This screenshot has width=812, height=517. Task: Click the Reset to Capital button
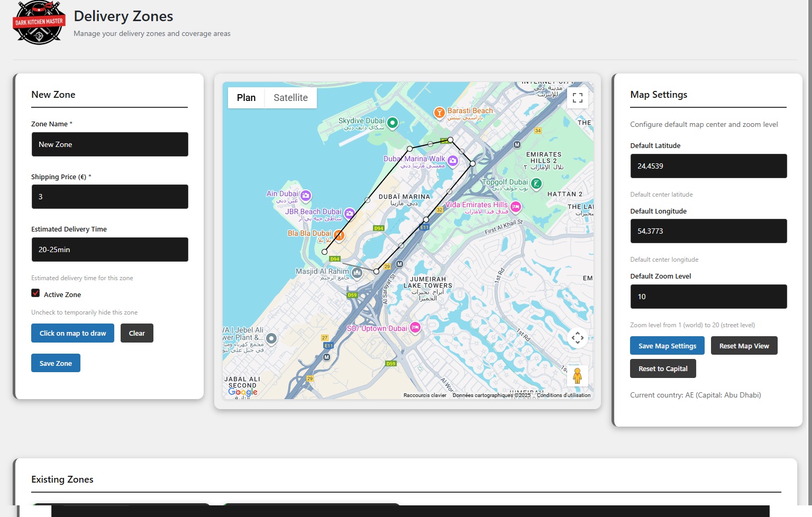[663, 368]
